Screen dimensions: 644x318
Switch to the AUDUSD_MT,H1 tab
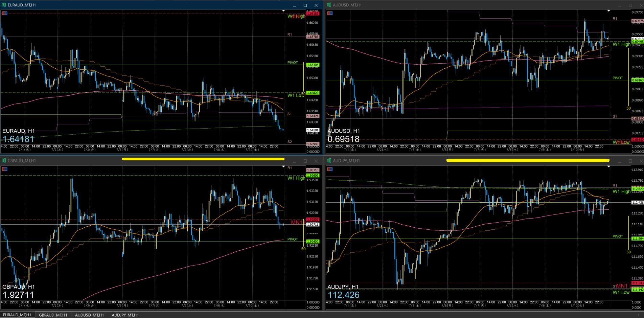point(89,315)
